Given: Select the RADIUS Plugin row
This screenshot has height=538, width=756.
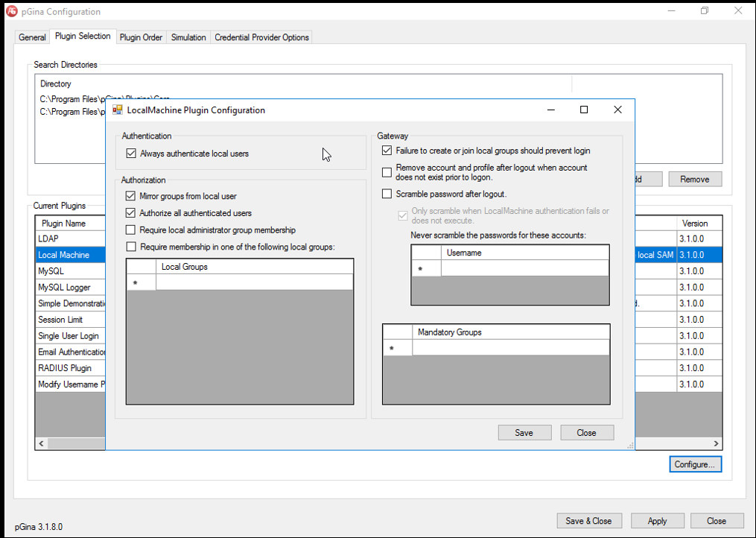Looking at the screenshot, I should tap(71, 367).
